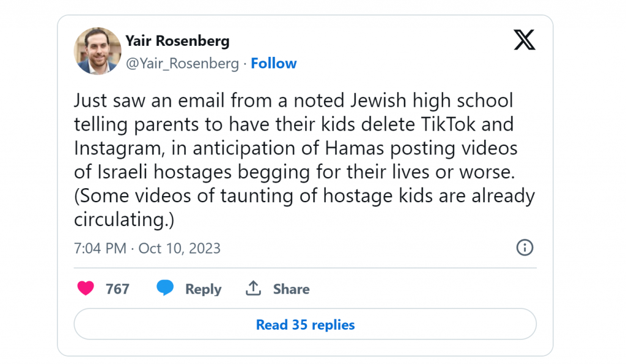
Task: Open the @Yair_Rosenberg handle link
Action: 182,64
